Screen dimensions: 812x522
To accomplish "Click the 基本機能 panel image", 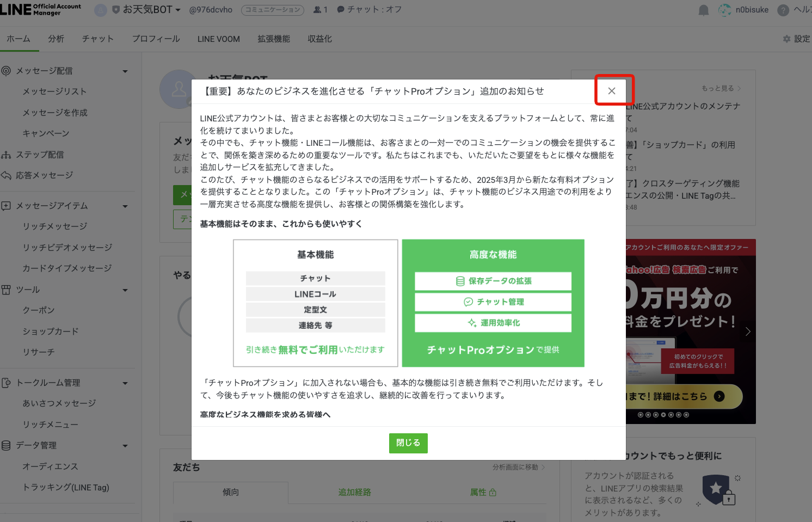I will click(x=316, y=303).
